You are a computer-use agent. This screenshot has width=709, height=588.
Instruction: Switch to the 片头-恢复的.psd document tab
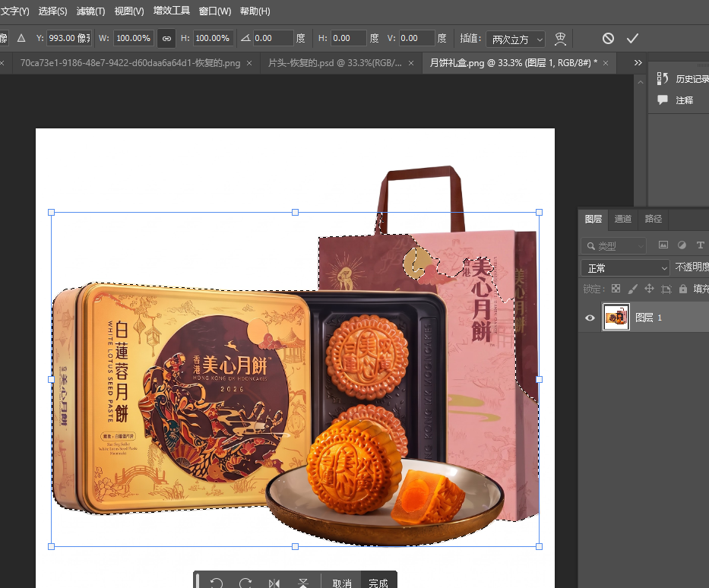pyautogui.click(x=334, y=63)
